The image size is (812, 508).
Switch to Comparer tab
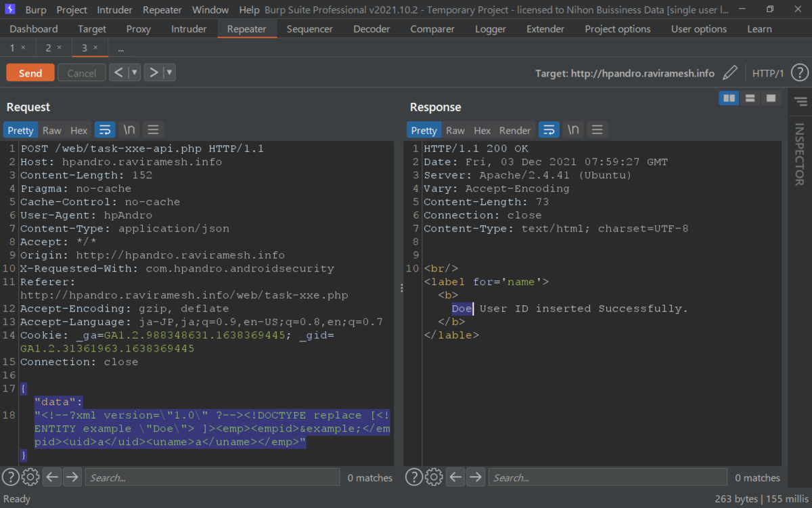(432, 29)
